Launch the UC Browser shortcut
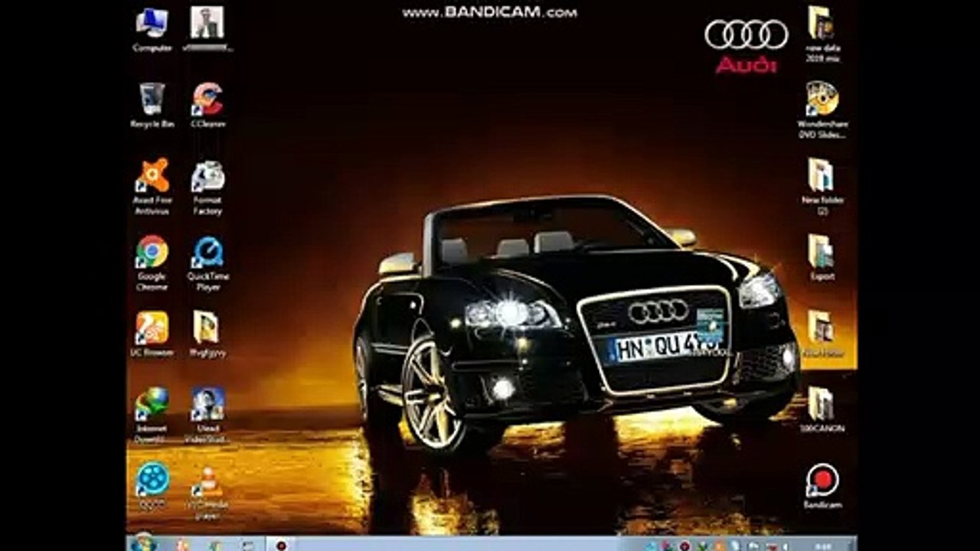 tap(152, 334)
